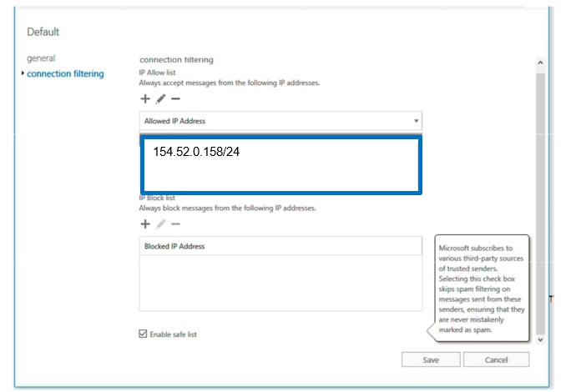Viewport: 576px width, 392px height.
Task: Cancel the connection filter changes
Action: point(496,359)
